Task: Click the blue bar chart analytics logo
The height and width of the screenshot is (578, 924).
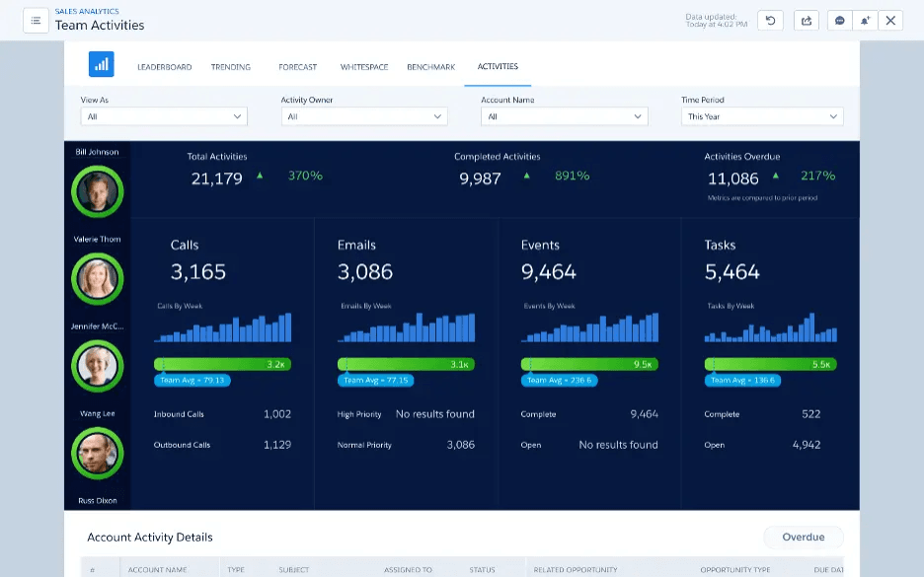Action: click(101, 65)
